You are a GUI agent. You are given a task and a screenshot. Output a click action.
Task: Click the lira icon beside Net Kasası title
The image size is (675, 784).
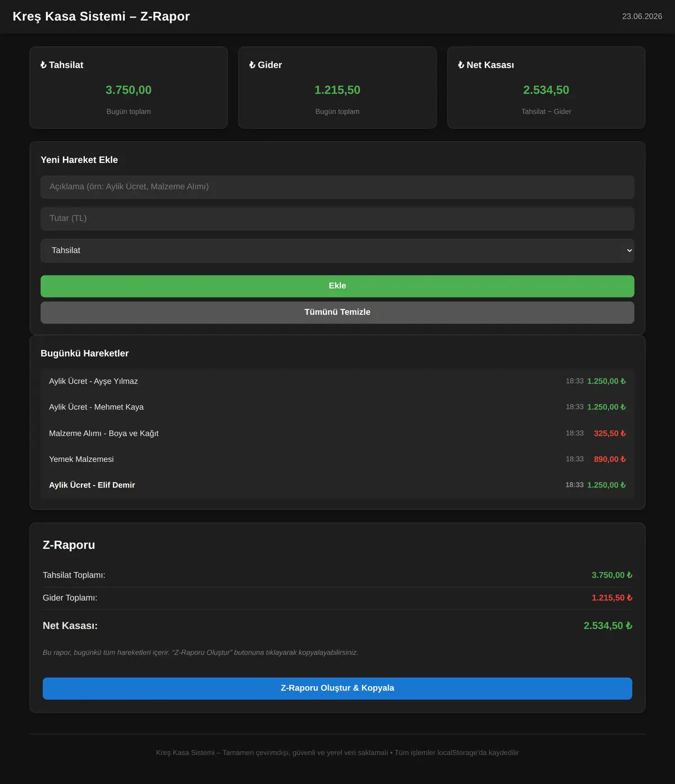pyautogui.click(x=461, y=65)
